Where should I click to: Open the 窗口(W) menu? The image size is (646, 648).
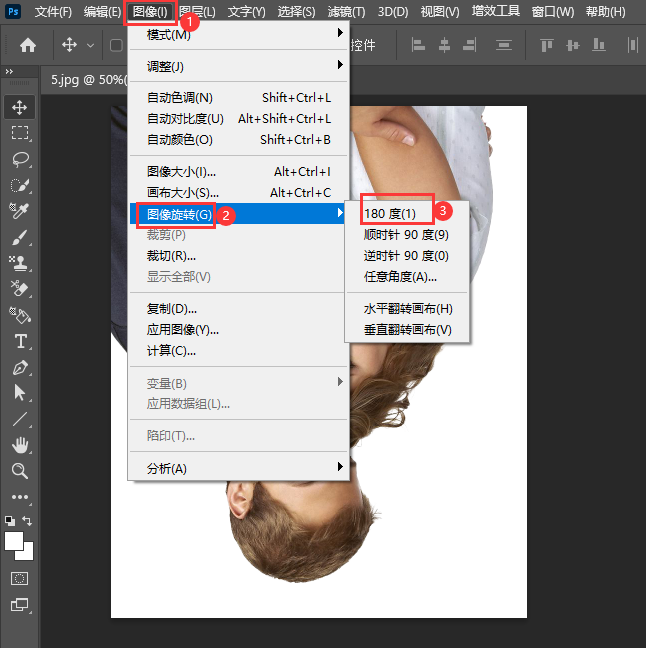click(x=553, y=12)
